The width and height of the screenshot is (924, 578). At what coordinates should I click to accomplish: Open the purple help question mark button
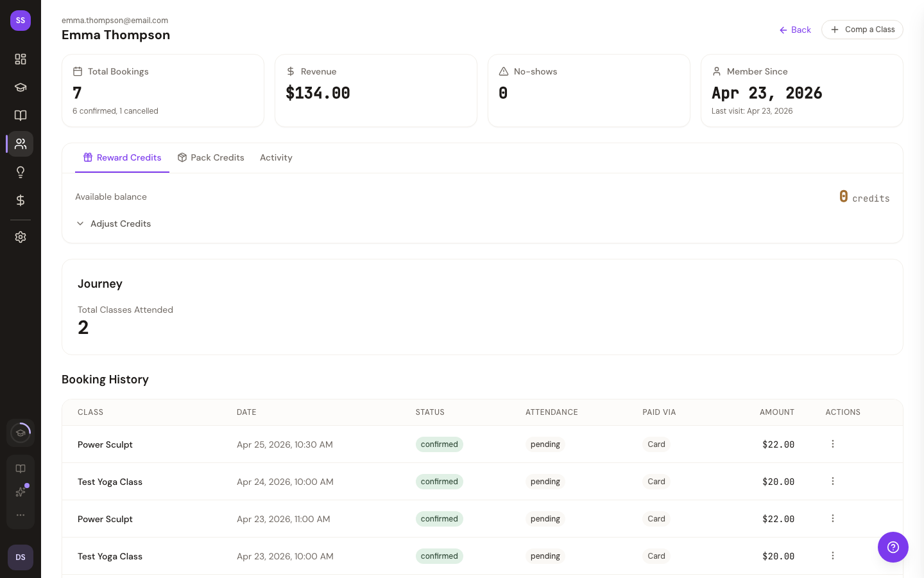[x=893, y=547]
